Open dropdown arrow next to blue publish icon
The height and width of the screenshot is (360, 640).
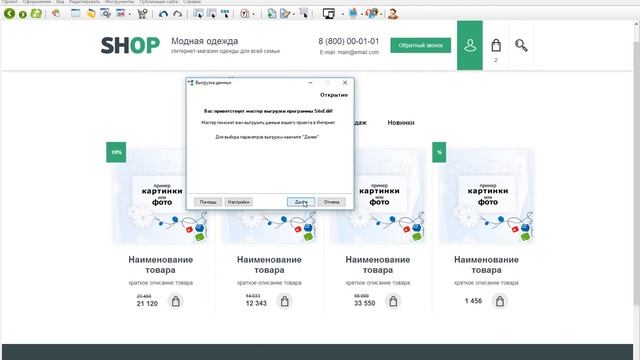[362, 14]
